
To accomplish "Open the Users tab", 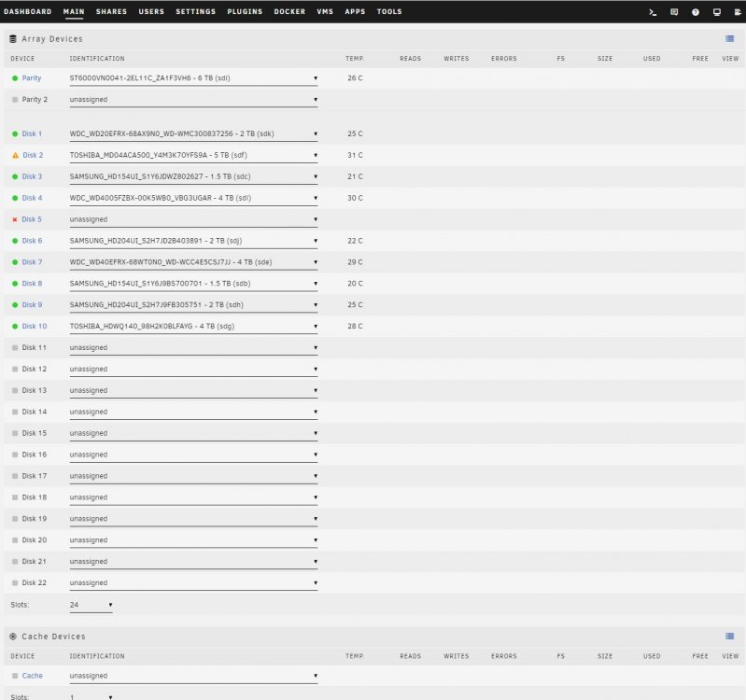I will coord(151,11).
